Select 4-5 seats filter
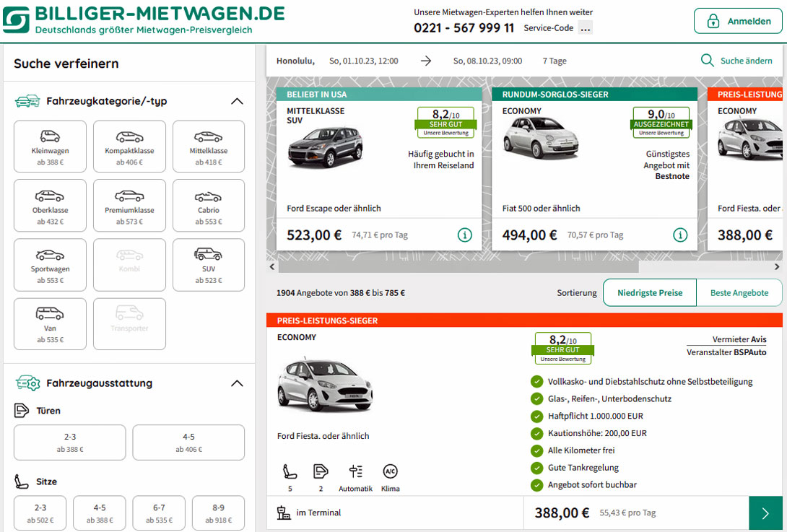The width and height of the screenshot is (787, 532). [100, 513]
